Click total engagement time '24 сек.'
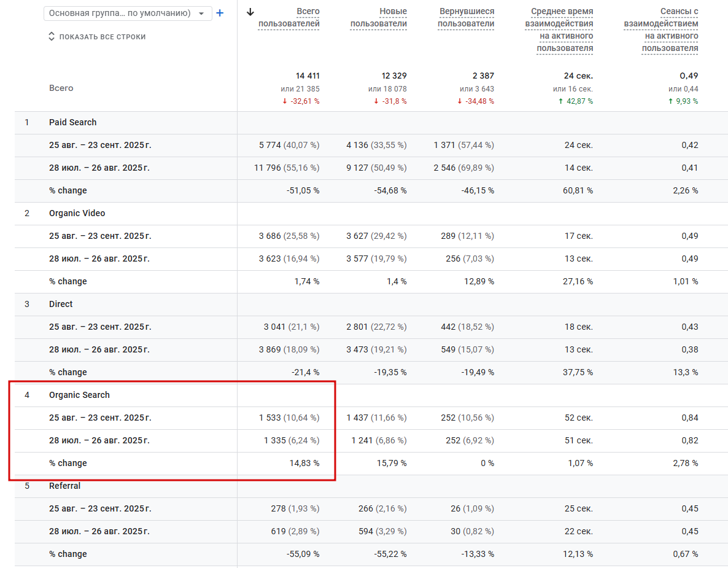Screen dimensions: 728x568 (x=578, y=76)
